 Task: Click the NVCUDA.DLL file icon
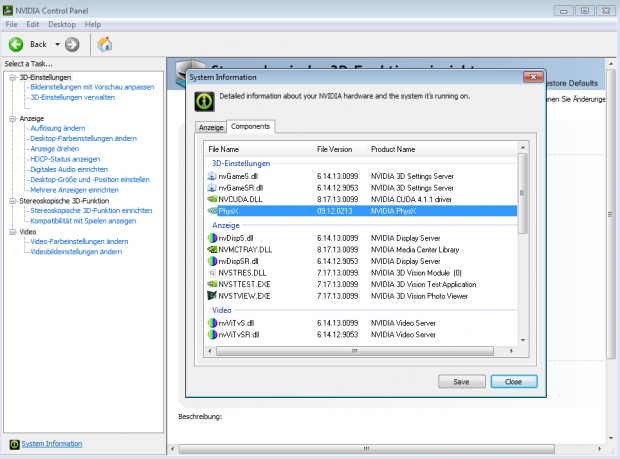(x=211, y=199)
